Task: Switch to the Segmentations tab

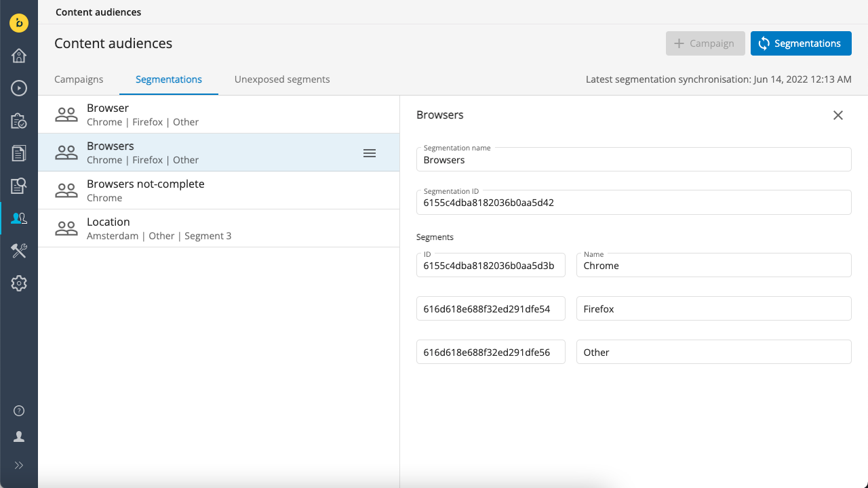Action: tap(169, 79)
